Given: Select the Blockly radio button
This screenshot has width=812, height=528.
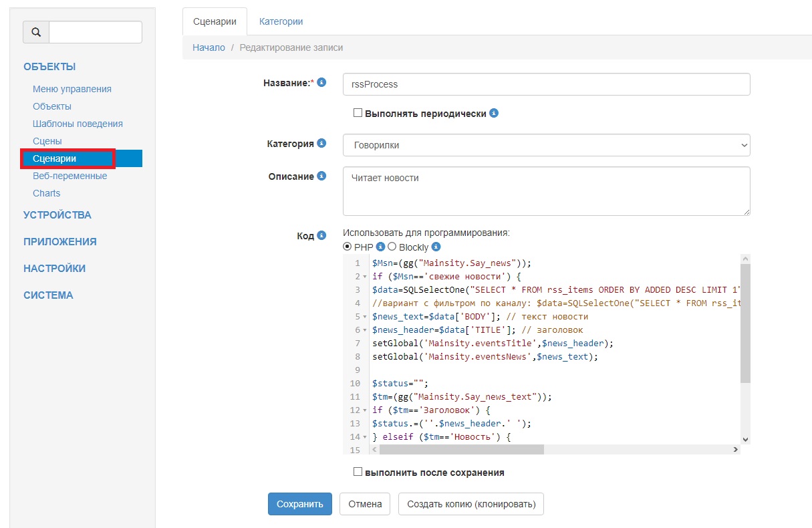Looking at the screenshot, I should tap(392, 247).
